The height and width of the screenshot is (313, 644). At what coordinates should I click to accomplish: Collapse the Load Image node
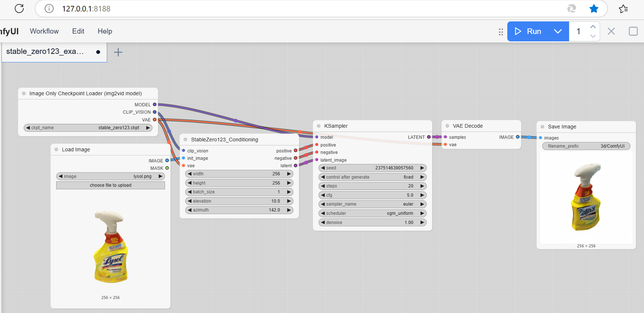click(x=56, y=149)
